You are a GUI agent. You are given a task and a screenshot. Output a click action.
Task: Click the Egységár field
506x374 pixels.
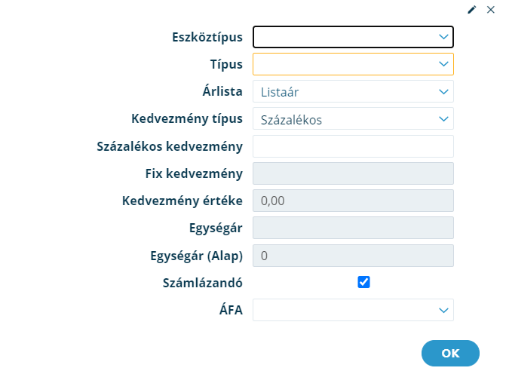click(x=353, y=228)
